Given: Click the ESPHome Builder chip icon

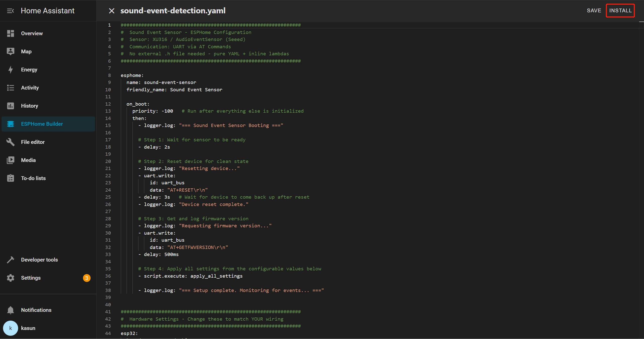Looking at the screenshot, I should click(10, 124).
